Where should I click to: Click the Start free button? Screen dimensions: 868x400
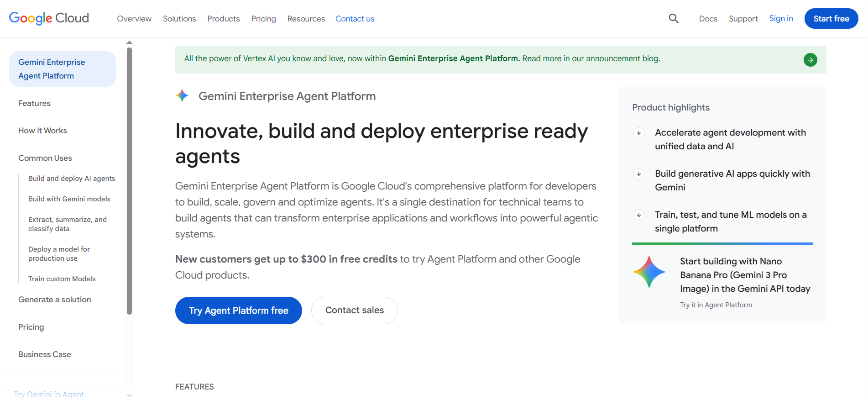click(831, 19)
